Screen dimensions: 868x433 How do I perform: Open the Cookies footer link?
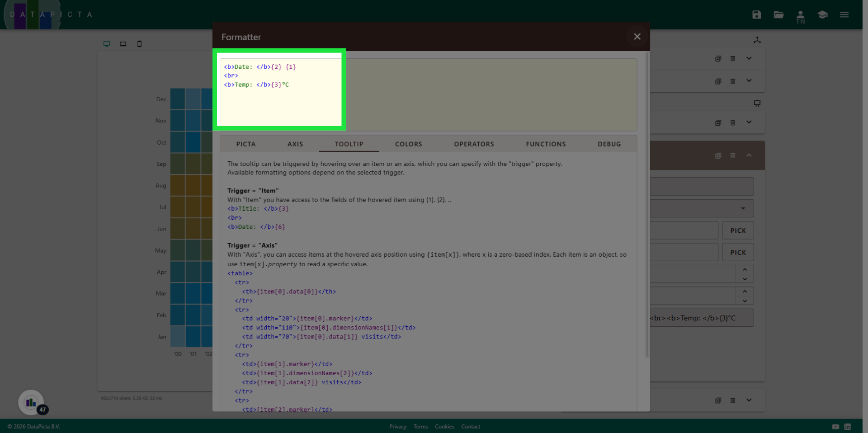pos(444,427)
